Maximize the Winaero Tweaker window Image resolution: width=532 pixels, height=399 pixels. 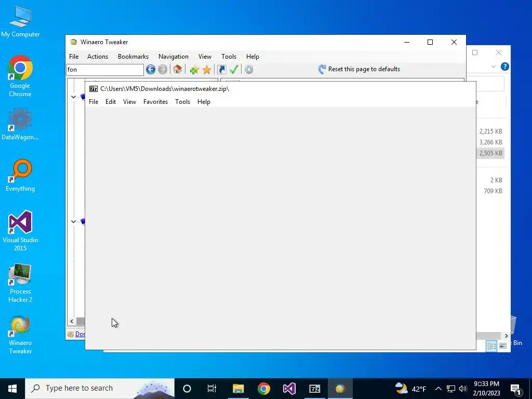coord(430,42)
